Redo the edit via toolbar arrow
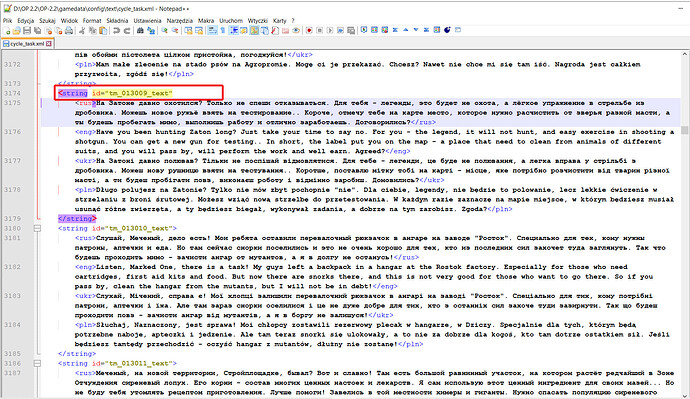This screenshot has height=399, width=690. pyautogui.click(x=127, y=30)
